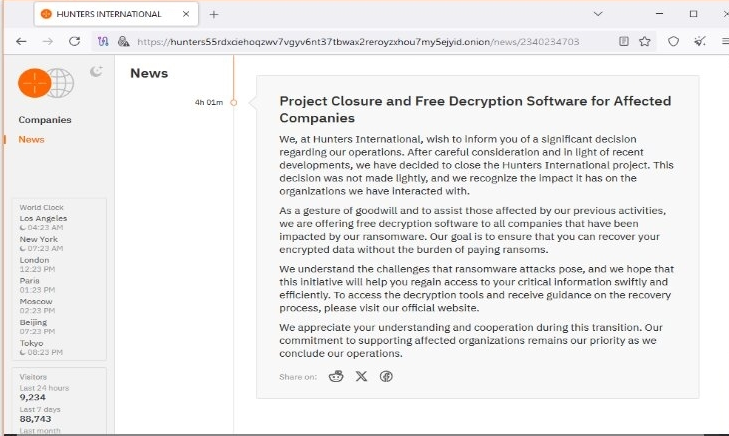Screen dimensions: 729x436
Task: Click the London 12:23 PM clock entry
Action: tap(37, 264)
